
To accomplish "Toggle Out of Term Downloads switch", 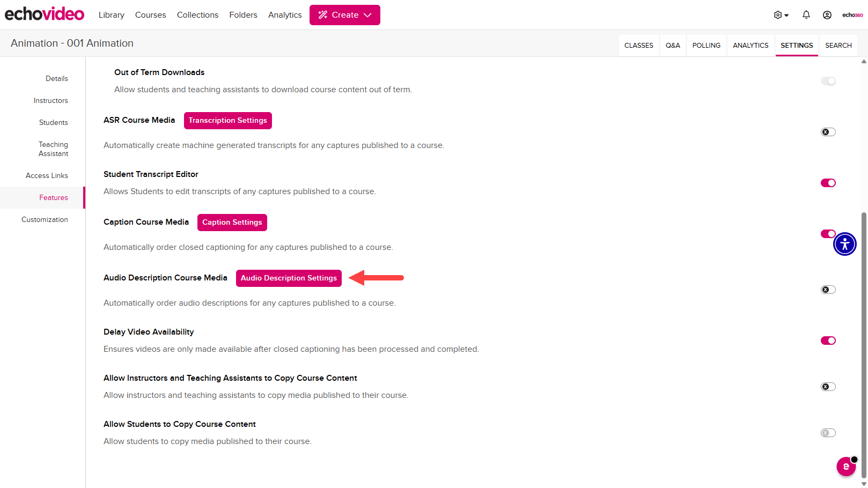I will click(828, 81).
